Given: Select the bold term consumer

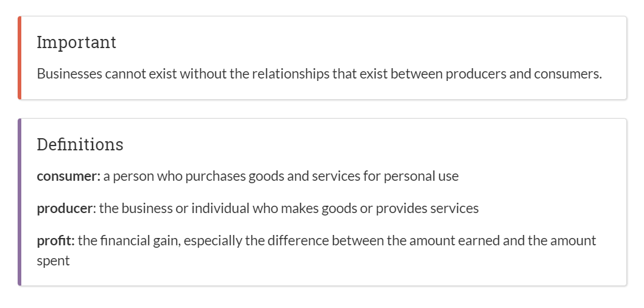Looking at the screenshot, I should [69, 176].
